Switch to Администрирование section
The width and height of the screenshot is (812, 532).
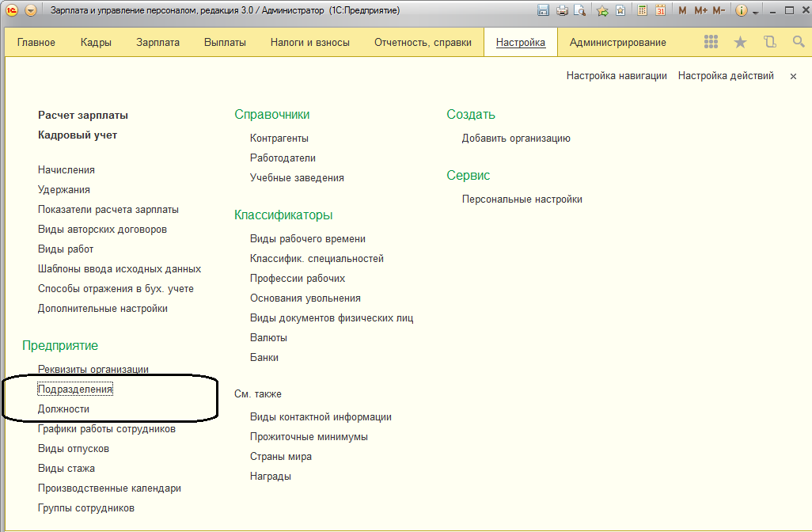pyautogui.click(x=618, y=43)
